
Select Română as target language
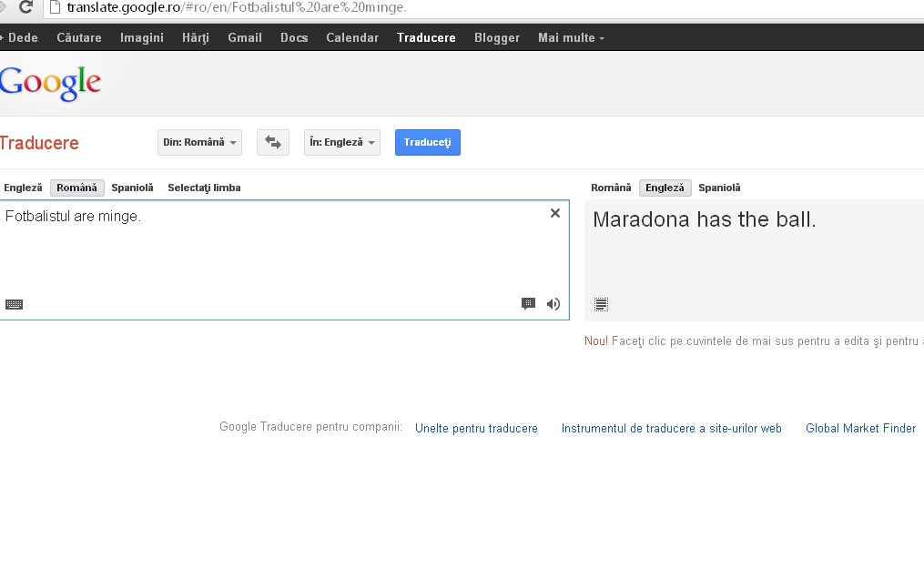[611, 188]
